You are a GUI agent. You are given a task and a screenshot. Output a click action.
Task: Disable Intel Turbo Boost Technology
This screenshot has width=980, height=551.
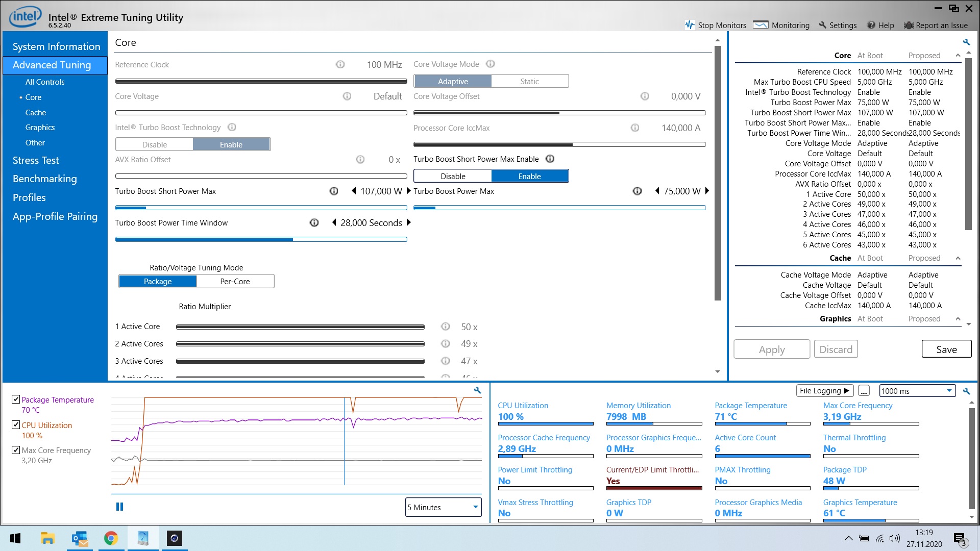pos(154,144)
